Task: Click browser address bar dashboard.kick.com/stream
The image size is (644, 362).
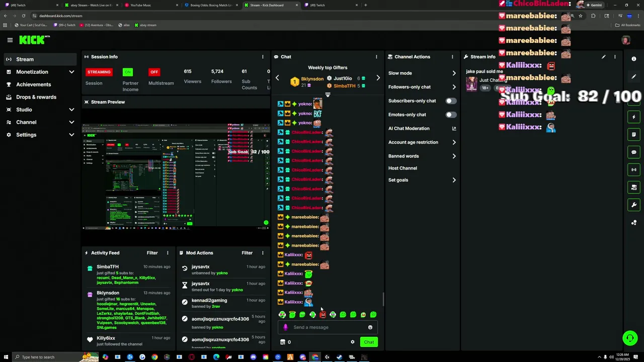Action: tap(61, 16)
